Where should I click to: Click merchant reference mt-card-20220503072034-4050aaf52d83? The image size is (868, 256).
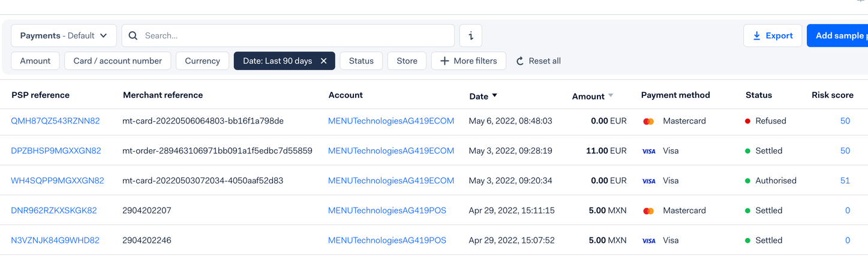[203, 180]
